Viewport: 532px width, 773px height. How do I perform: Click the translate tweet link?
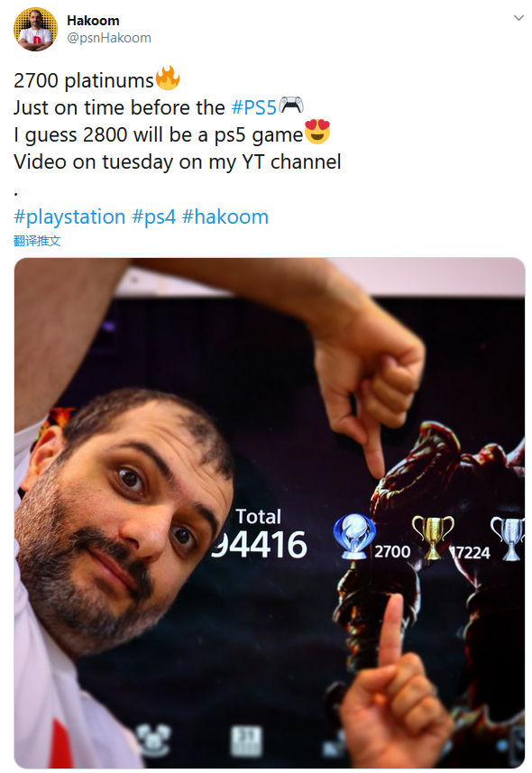tap(37, 241)
